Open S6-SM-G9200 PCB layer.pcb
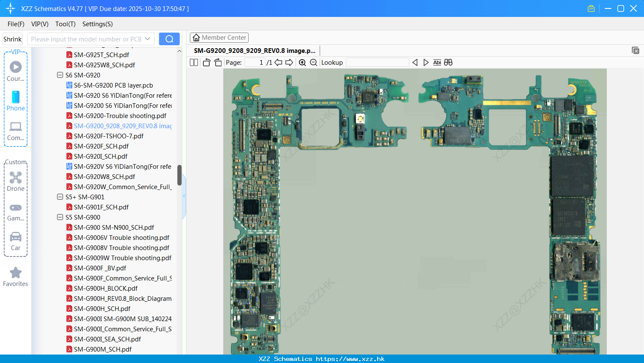 (113, 85)
